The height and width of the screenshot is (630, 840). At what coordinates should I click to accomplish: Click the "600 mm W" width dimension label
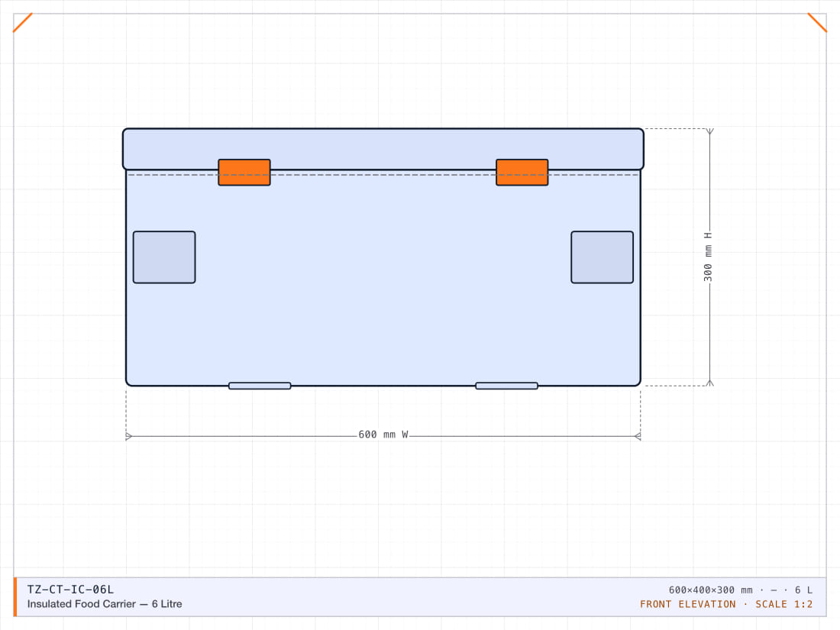(383, 435)
